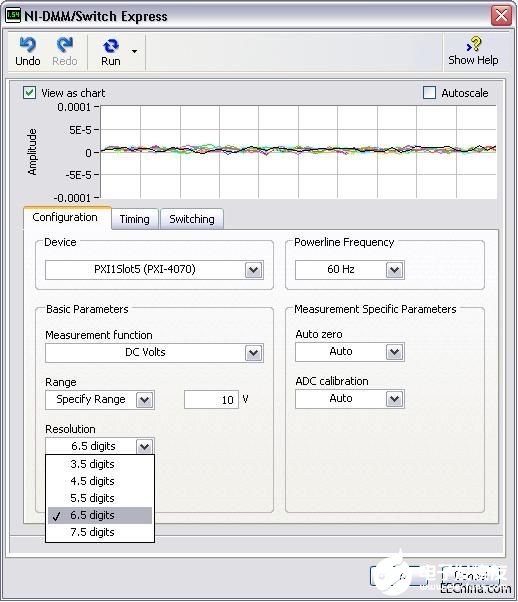Screen dimensions: 518x602
Task: Switch to the Switching tab
Action: click(192, 219)
